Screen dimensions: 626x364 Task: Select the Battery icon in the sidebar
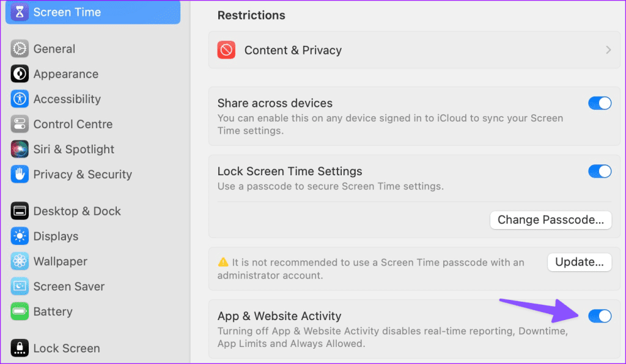[x=20, y=311]
